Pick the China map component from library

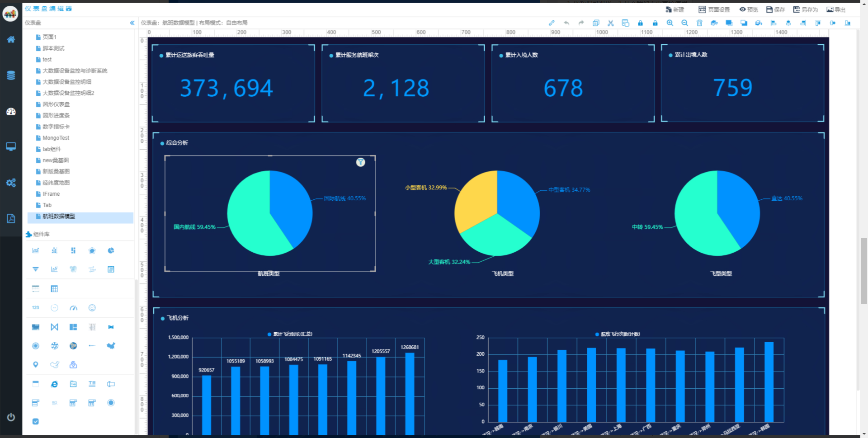111,346
